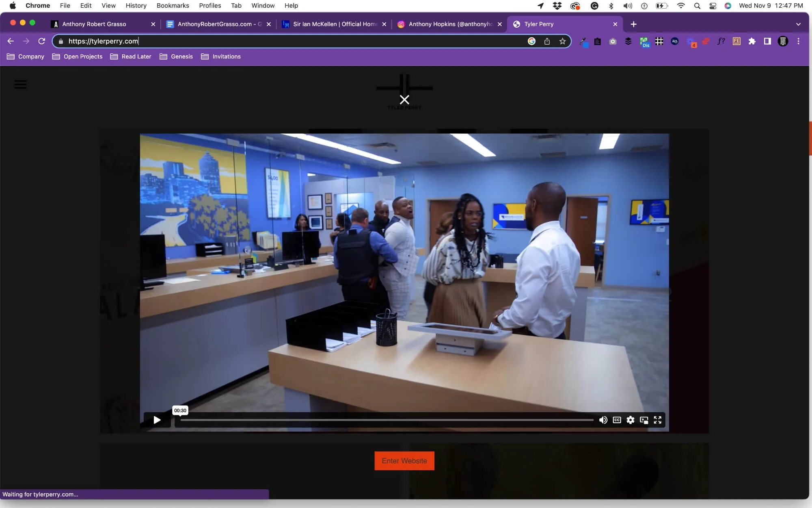The height and width of the screenshot is (508, 812).
Task: Share this page using the share icon
Action: (x=547, y=41)
